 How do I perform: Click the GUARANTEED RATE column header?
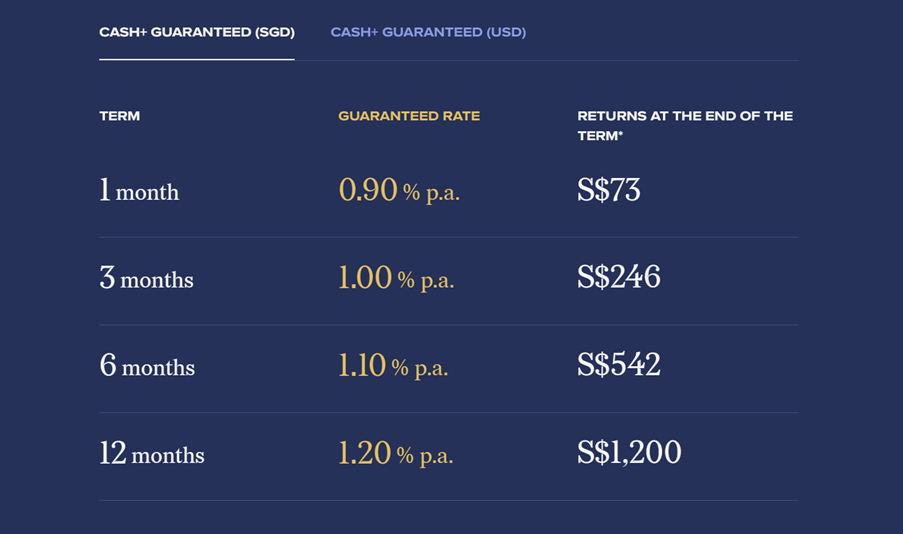coord(409,116)
